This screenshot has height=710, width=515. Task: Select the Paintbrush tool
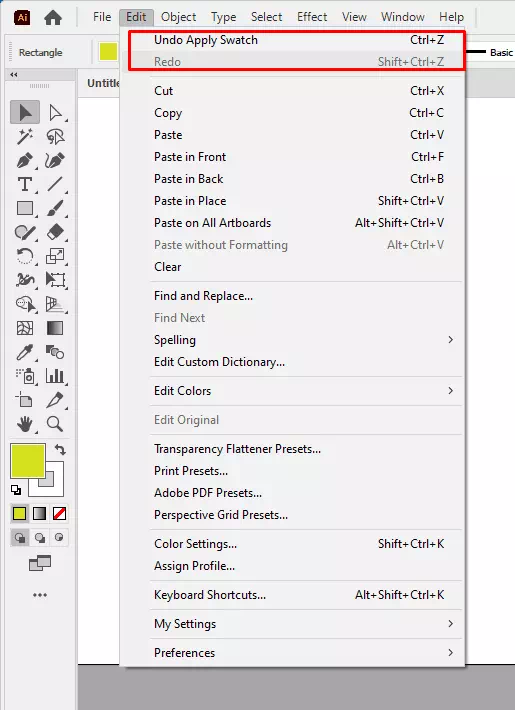point(55,208)
